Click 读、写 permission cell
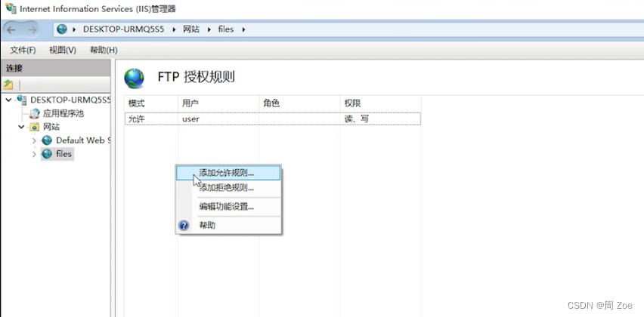This screenshot has height=317, width=644. 356,119
